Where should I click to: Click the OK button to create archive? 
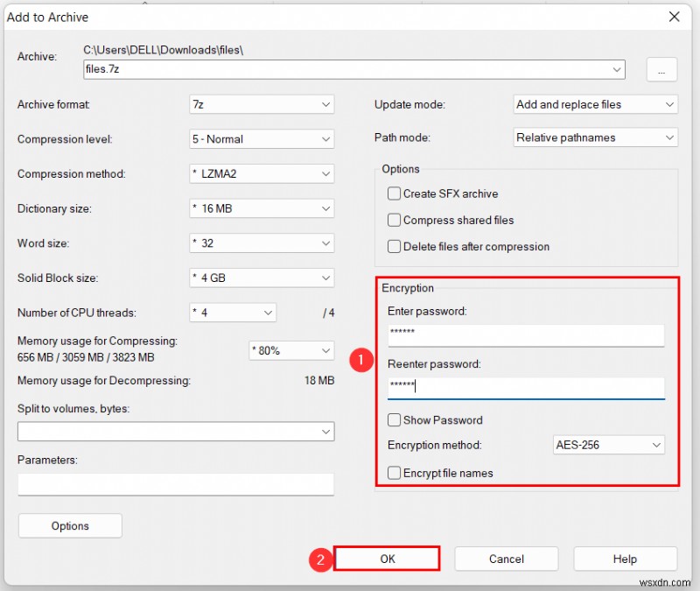[388, 559]
